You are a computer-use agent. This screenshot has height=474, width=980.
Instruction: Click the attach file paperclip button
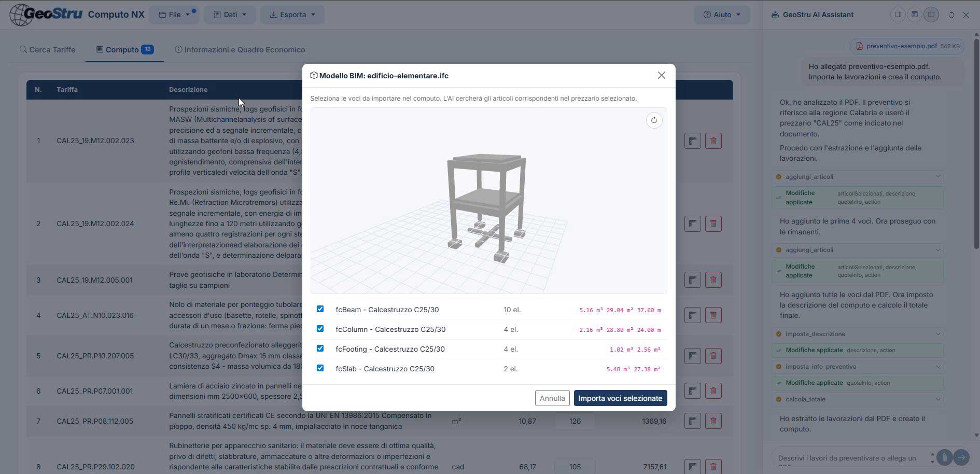pos(945,457)
